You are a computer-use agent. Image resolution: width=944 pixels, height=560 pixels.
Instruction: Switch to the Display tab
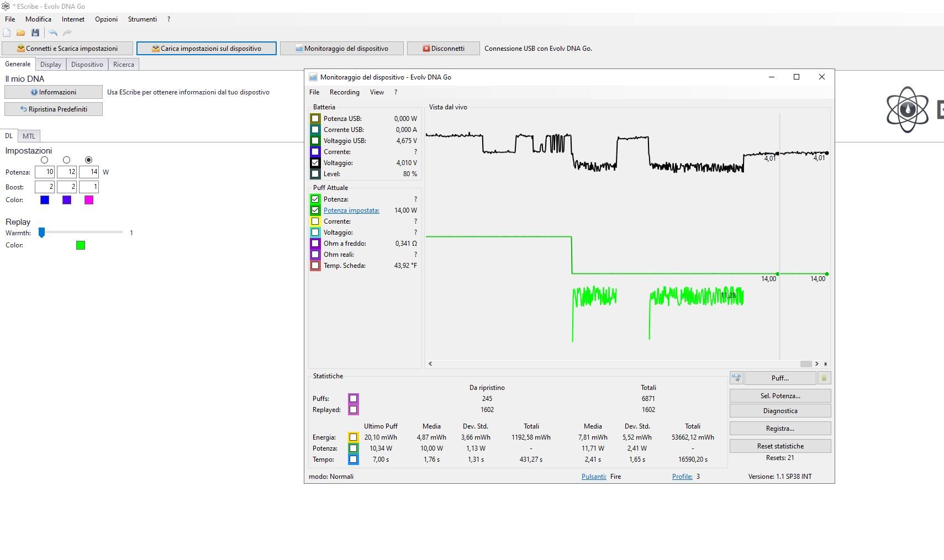pyautogui.click(x=51, y=65)
